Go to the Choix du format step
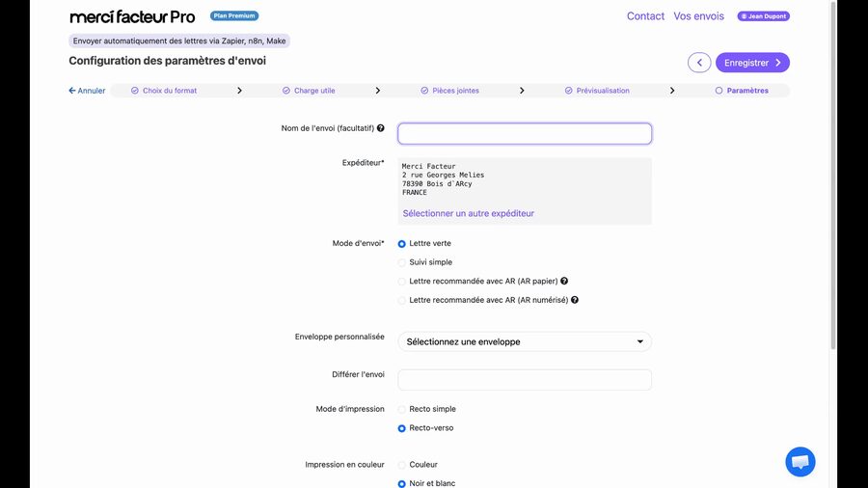 164,91
